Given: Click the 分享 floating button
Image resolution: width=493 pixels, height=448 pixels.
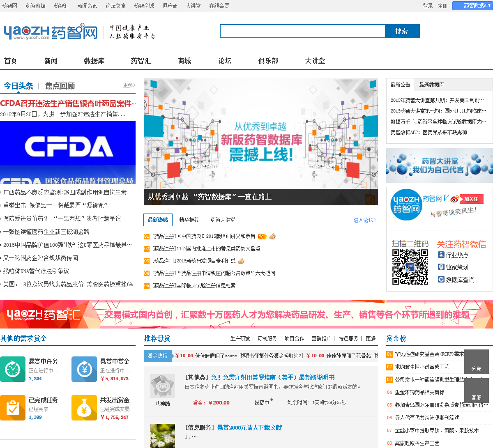Looking at the screenshot, I should [476, 361].
